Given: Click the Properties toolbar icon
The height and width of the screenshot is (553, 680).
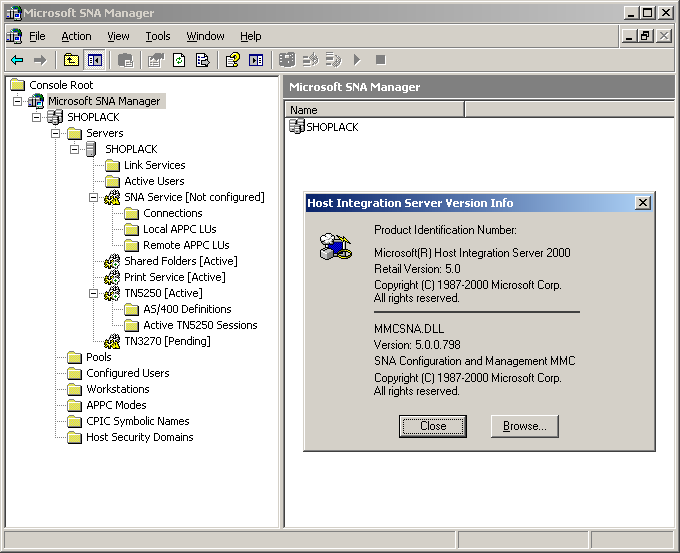Looking at the screenshot, I should click(156, 60).
